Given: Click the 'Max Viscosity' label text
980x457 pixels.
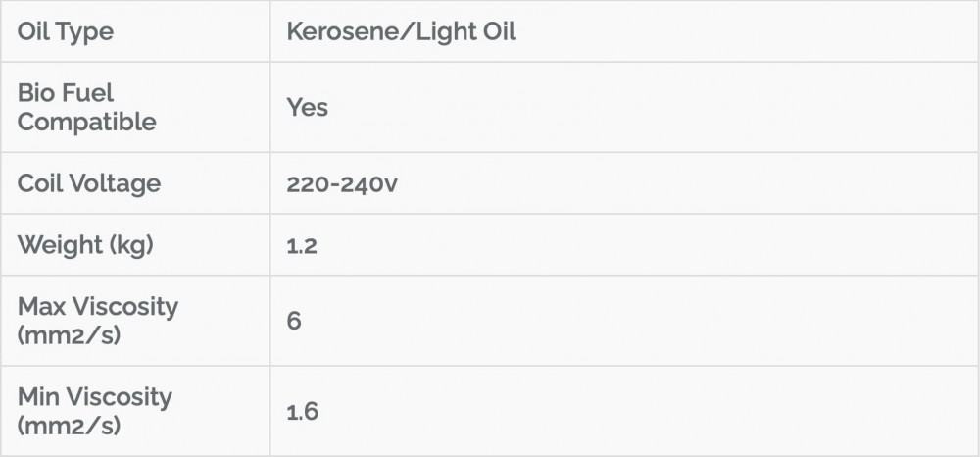Looking at the screenshot, I should 98,306.
